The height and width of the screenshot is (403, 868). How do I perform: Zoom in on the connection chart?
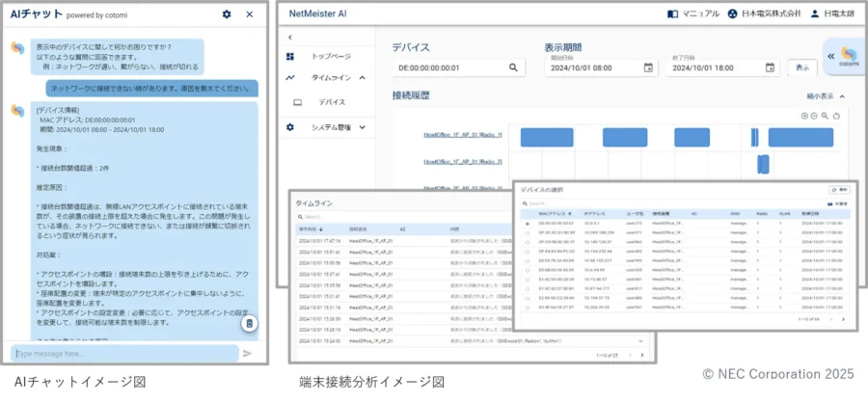[x=804, y=116]
